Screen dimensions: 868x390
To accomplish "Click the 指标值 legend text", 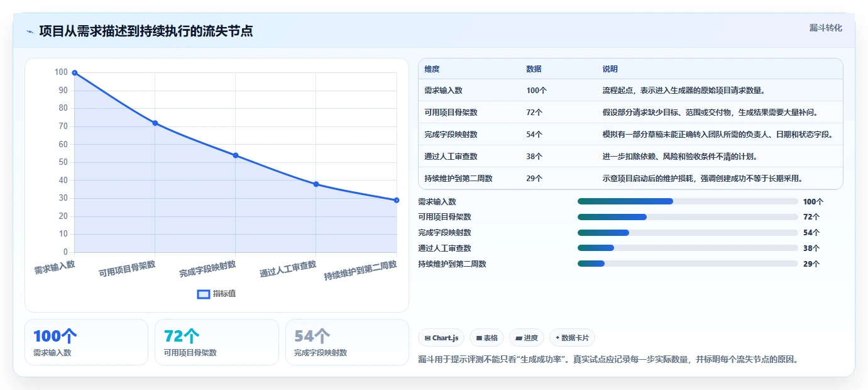I will click(x=224, y=294).
